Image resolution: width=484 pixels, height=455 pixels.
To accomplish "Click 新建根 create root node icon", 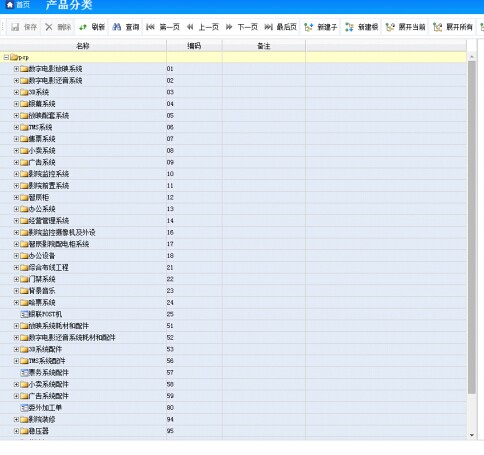I will [349, 27].
